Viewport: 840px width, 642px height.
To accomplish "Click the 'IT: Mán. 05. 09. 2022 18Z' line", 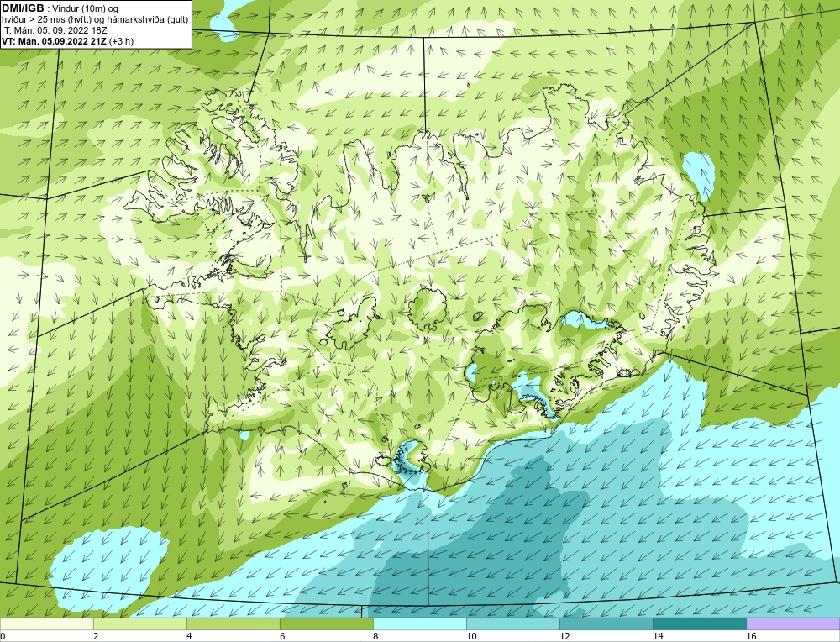I will click(54, 30).
